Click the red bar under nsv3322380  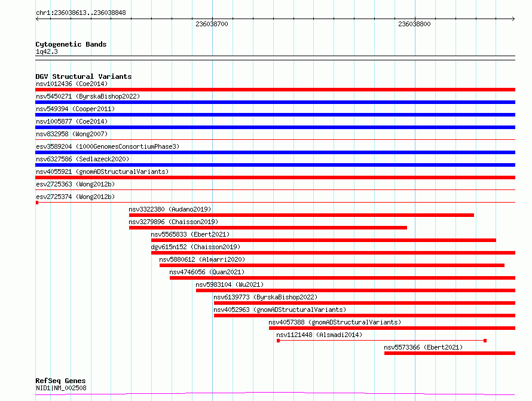click(x=301, y=215)
